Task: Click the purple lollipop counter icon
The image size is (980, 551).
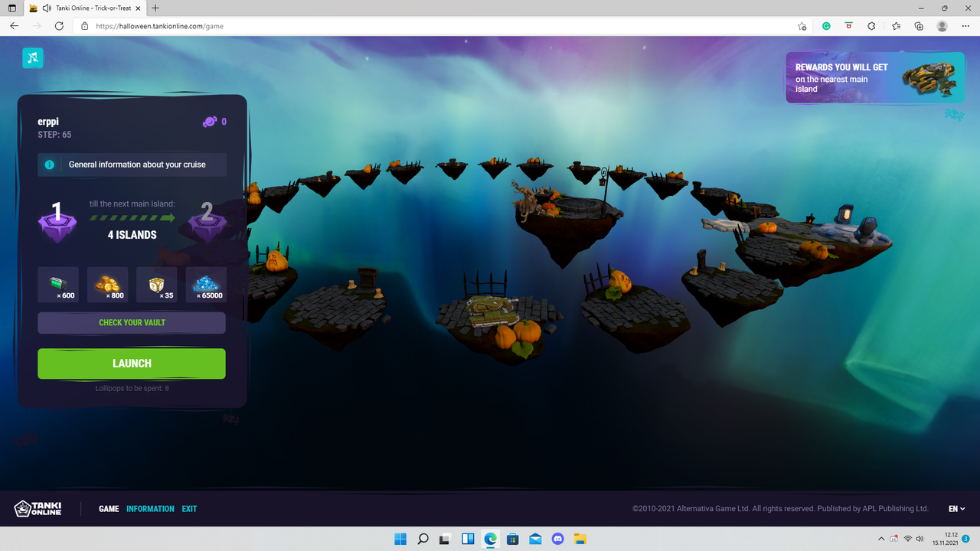Action: tap(210, 122)
